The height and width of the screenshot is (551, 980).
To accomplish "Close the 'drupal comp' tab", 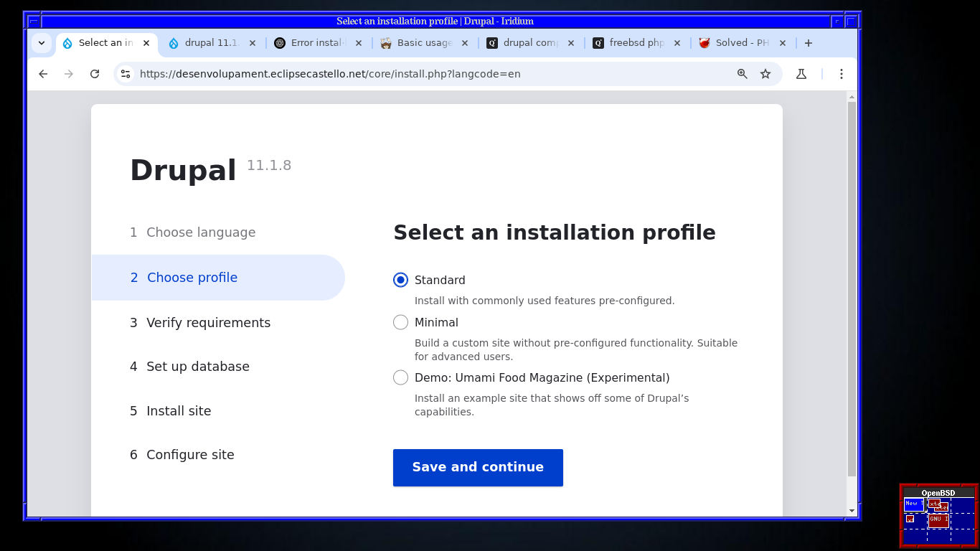I will [x=571, y=43].
